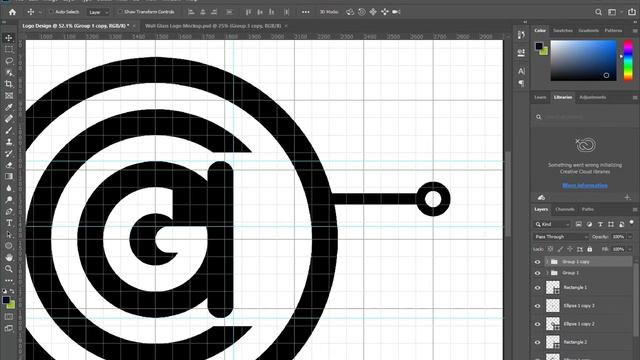Click the Rectangle 1 layer thumbnail
This screenshot has height=360, width=640.
tap(553, 287)
